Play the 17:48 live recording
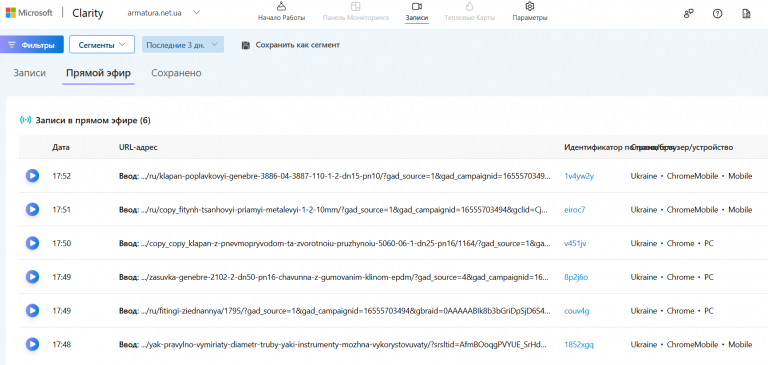Viewport: 768px width, 365px height. 32,344
